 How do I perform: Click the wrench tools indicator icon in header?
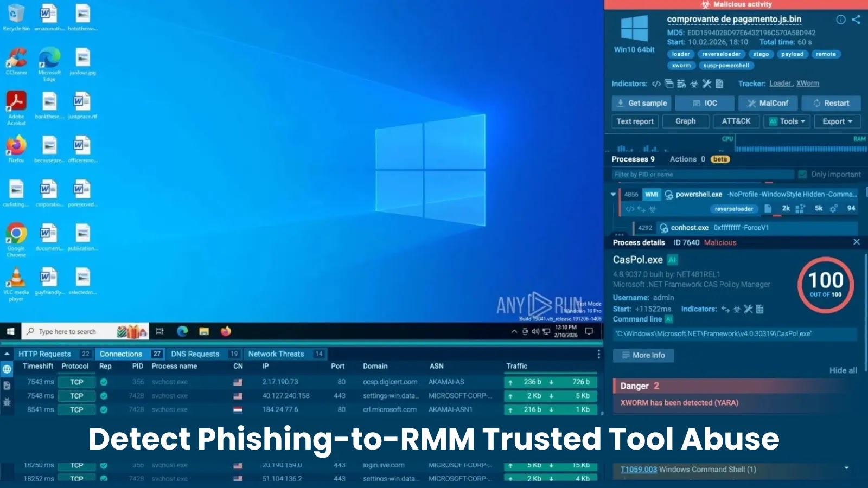[706, 84]
